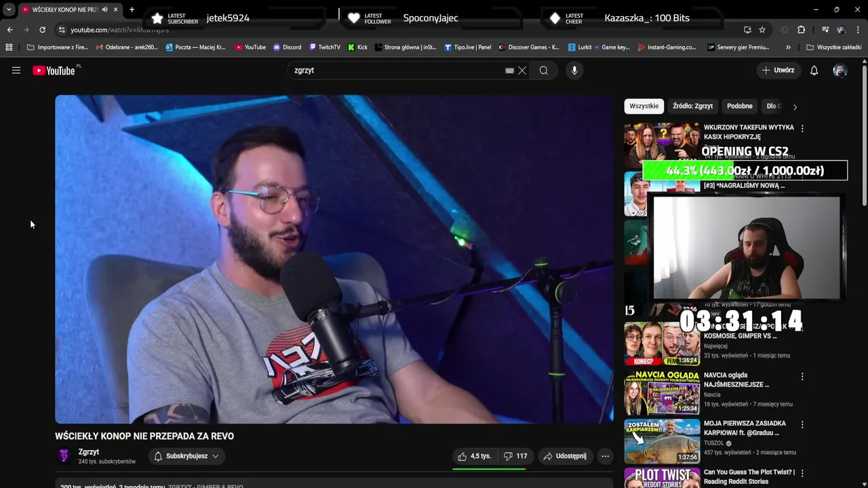Open the Zgrzyt channel name link

click(89, 452)
